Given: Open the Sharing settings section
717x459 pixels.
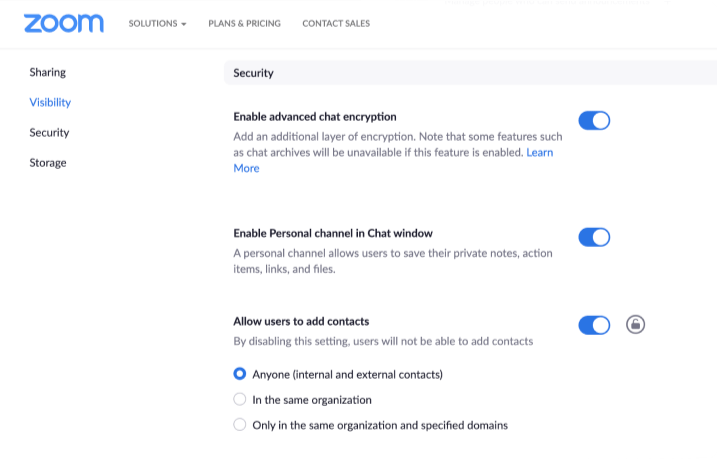Looking at the screenshot, I should tap(48, 72).
